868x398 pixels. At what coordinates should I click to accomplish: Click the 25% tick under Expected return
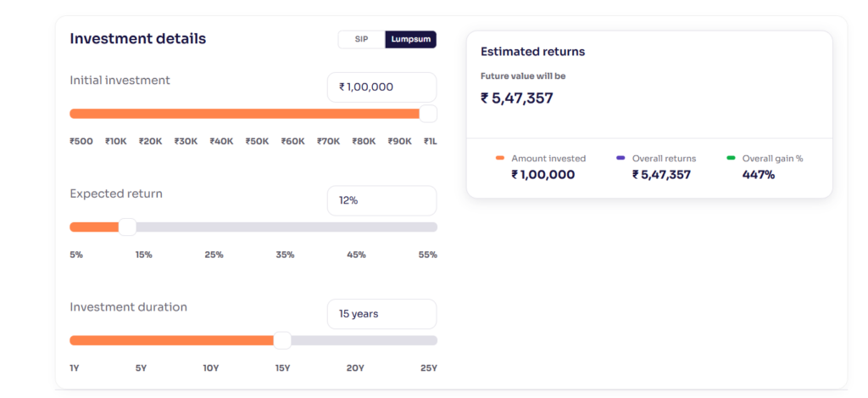click(x=214, y=255)
